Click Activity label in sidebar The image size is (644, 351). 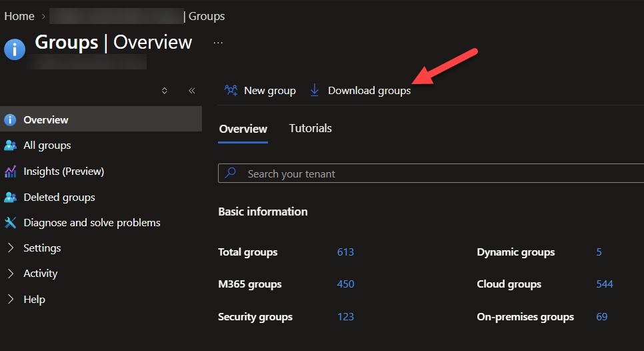click(x=41, y=274)
